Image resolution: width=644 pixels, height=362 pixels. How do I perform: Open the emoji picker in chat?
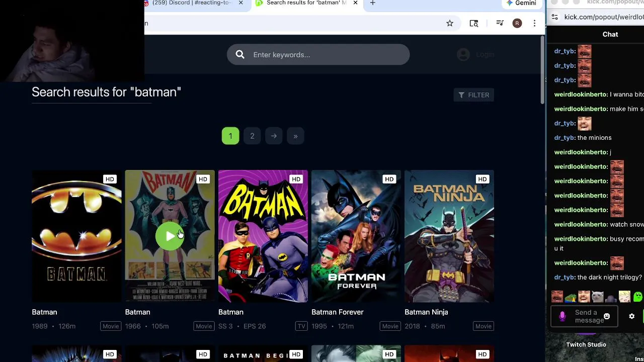(607, 316)
